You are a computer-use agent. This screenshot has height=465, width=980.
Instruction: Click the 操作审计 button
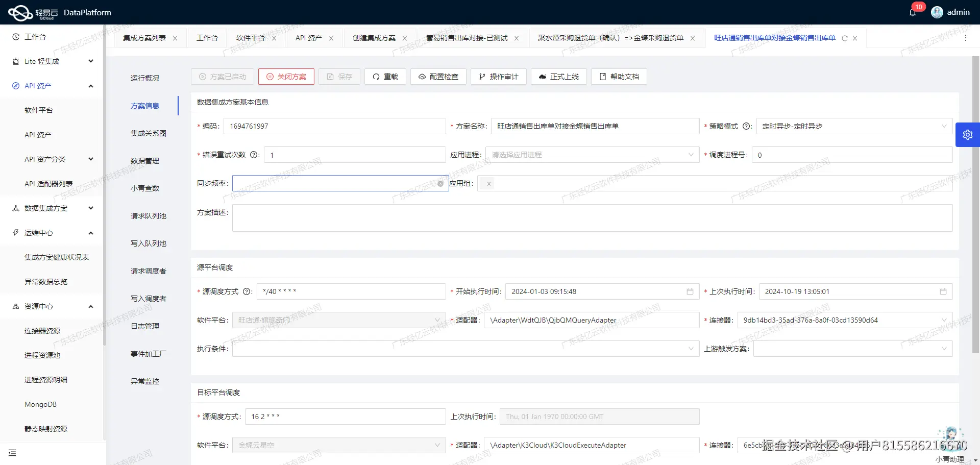click(499, 77)
